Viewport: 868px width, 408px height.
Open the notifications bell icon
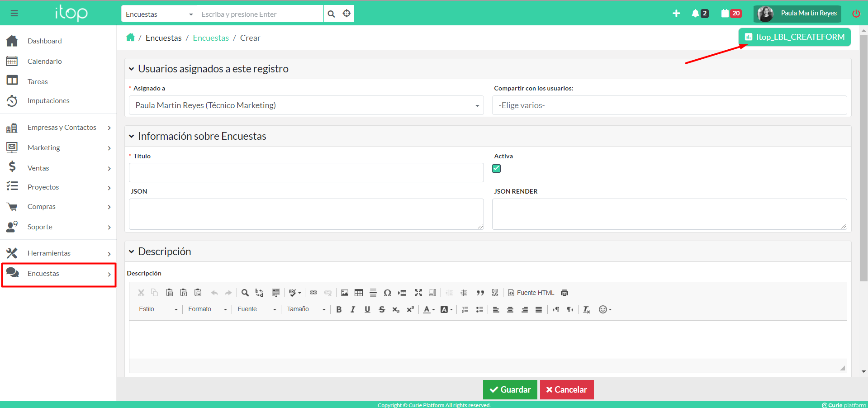pyautogui.click(x=695, y=14)
